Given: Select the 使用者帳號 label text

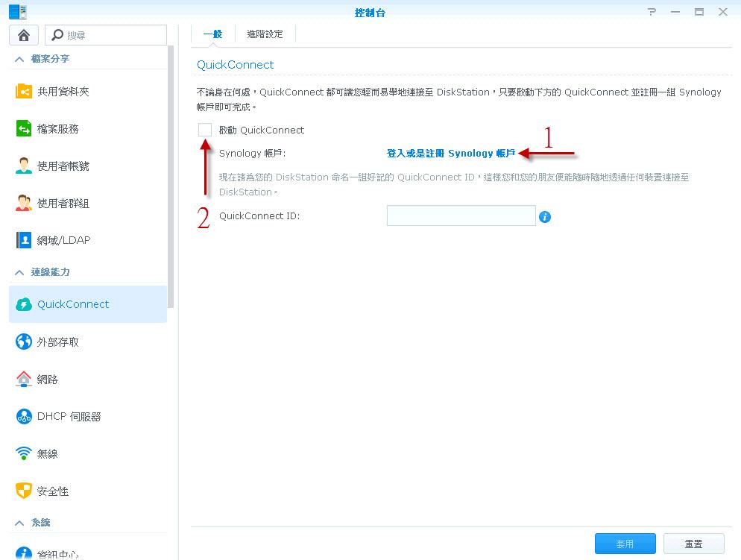Looking at the screenshot, I should (63, 166).
